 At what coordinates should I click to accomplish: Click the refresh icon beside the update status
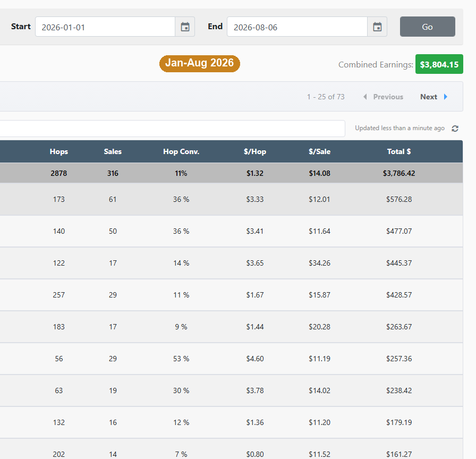(x=455, y=129)
